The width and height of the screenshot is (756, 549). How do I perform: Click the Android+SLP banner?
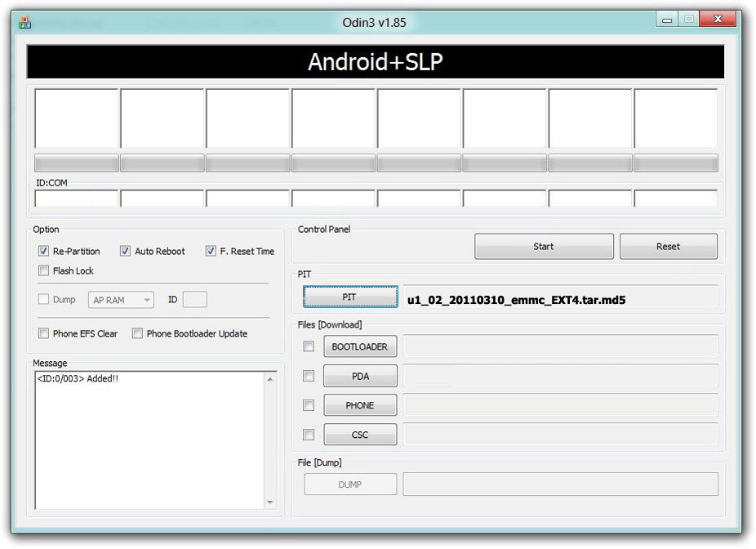375,62
